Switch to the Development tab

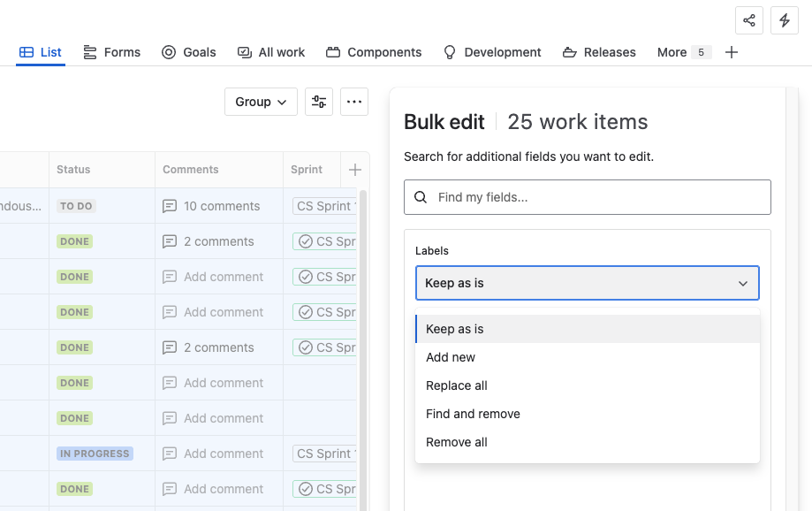click(492, 52)
